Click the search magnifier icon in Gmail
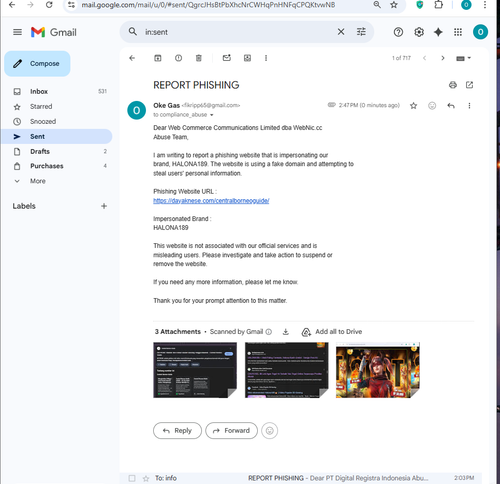 tap(133, 32)
